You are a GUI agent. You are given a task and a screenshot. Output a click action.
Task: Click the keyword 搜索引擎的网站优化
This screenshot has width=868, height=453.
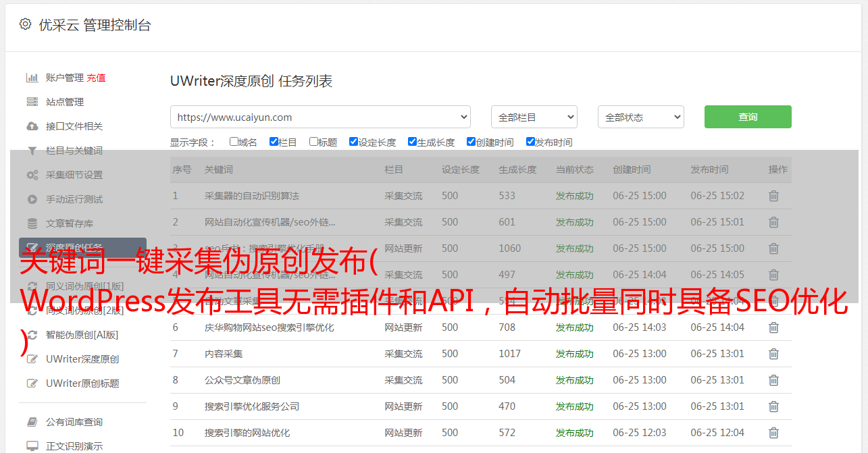pos(247,433)
